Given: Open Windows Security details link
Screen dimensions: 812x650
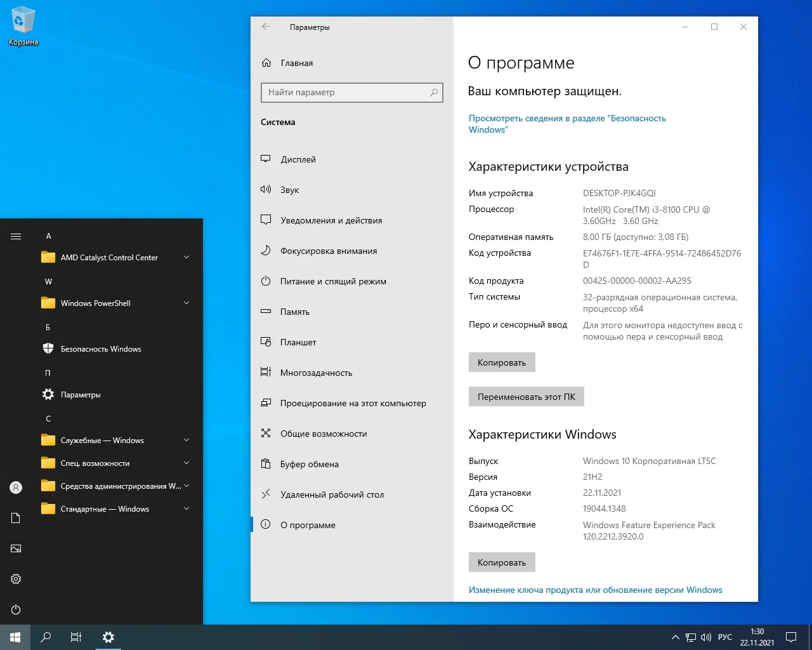Looking at the screenshot, I should (567, 124).
